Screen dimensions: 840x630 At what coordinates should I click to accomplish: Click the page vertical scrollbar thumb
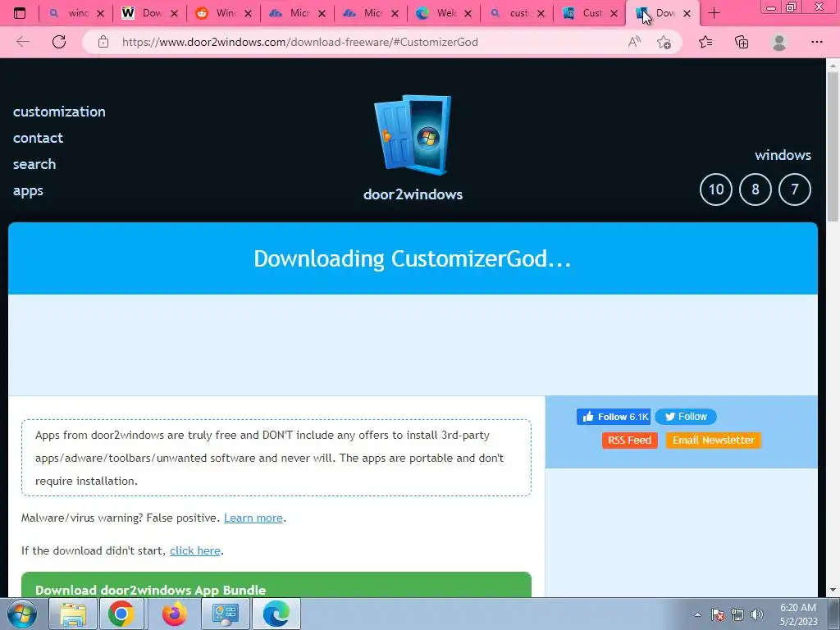point(833,146)
